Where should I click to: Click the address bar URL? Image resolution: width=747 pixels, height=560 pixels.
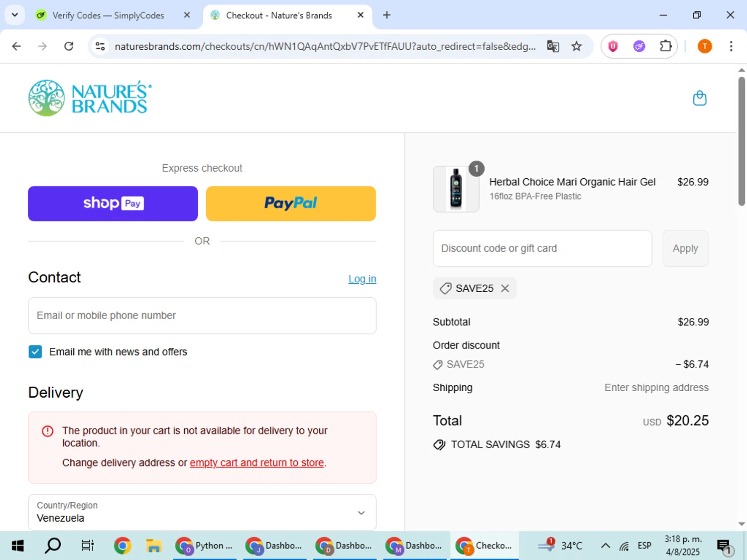[x=325, y=46]
